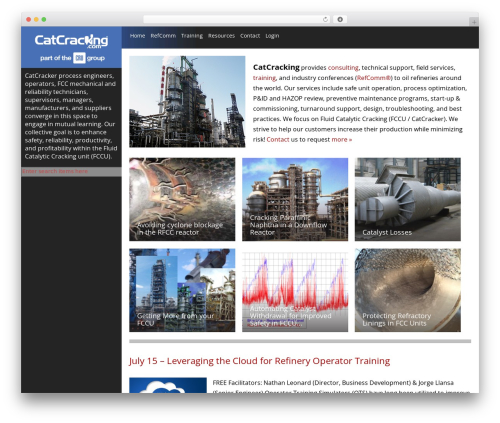The height and width of the screenshot is (423, 500).
Task: Click the CRI group logo badge
Action: point(79,58)
